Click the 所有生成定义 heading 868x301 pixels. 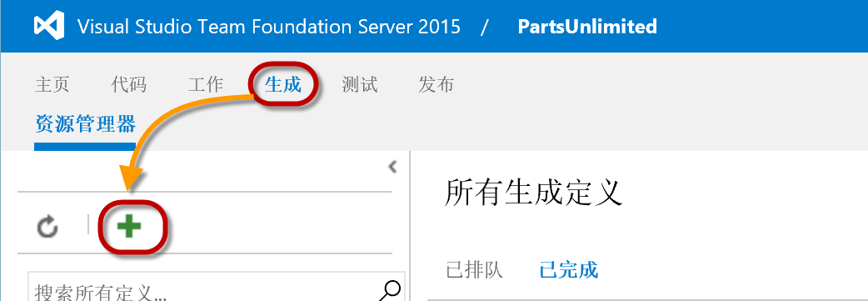tap(534, 193)
